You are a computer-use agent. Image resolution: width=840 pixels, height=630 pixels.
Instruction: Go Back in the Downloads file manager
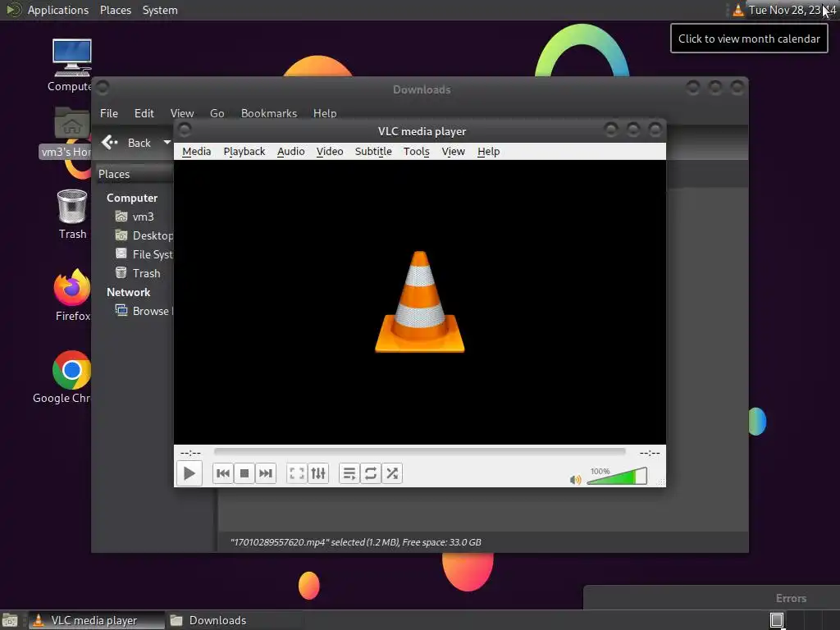(x=127, y=143)
